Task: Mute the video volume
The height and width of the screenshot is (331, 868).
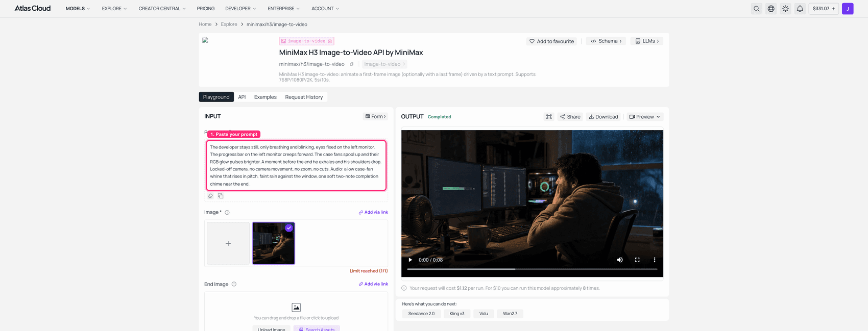Action: point(620,260)
